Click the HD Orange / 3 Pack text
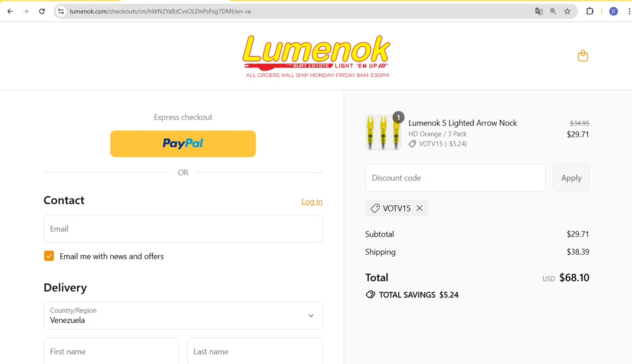The width and height of the screenshot is (632, 364). point(437,134)
